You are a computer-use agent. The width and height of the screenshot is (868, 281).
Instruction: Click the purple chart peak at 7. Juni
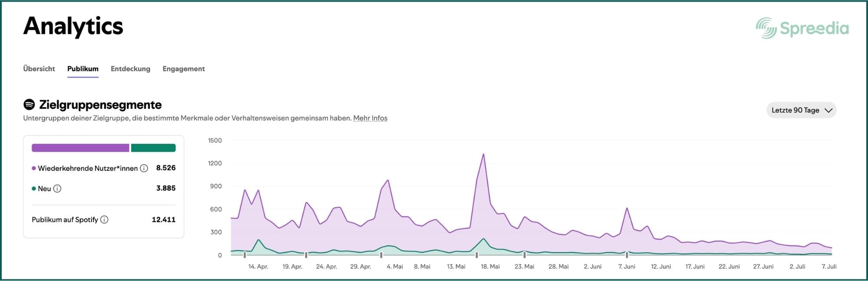point(627,209)
